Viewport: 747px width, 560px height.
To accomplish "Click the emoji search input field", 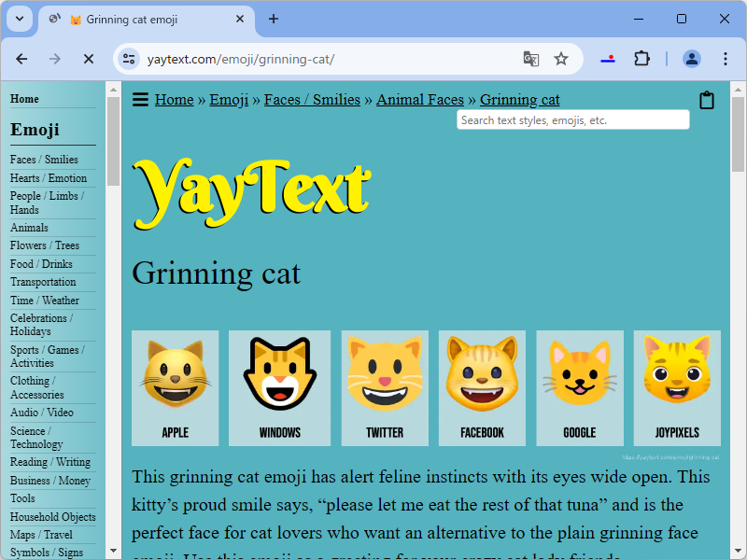I will pyautogui.click(x=572, y=119).
